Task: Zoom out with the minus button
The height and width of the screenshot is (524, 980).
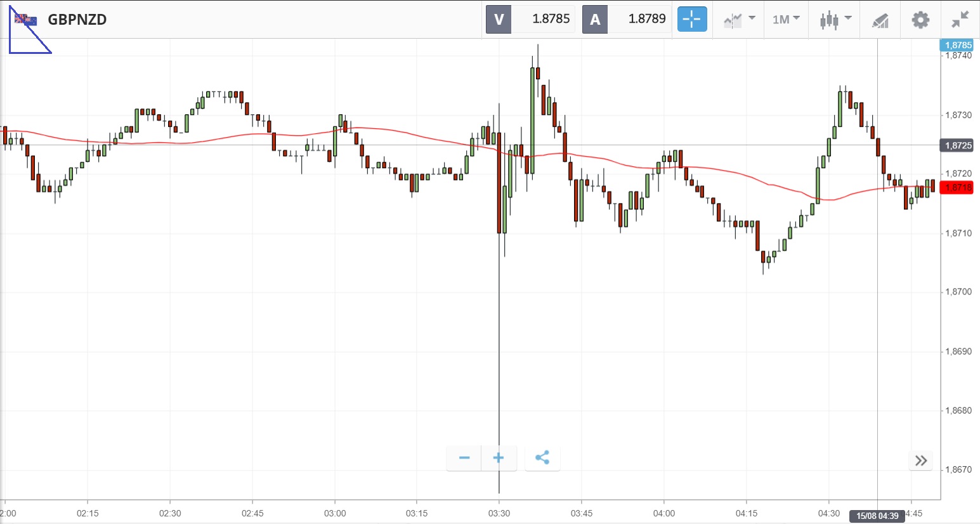Action: coord(464,458)
